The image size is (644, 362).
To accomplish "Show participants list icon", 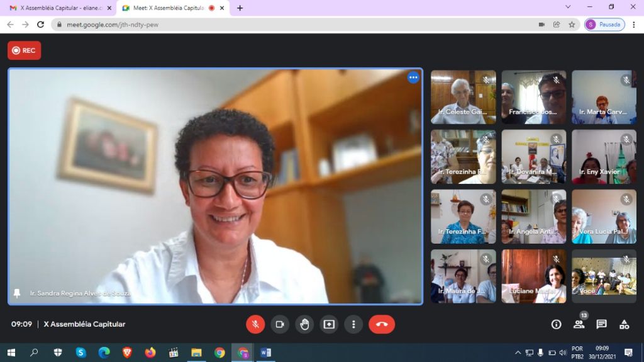I will click(x=579, y=324).
